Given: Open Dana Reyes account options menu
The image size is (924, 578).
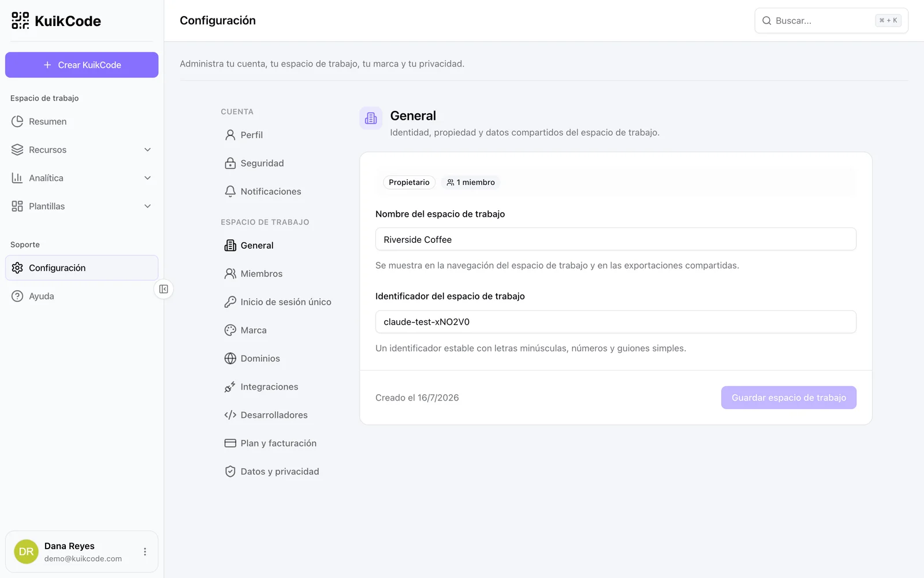Looking at the screenshot, I should point(145,551).
